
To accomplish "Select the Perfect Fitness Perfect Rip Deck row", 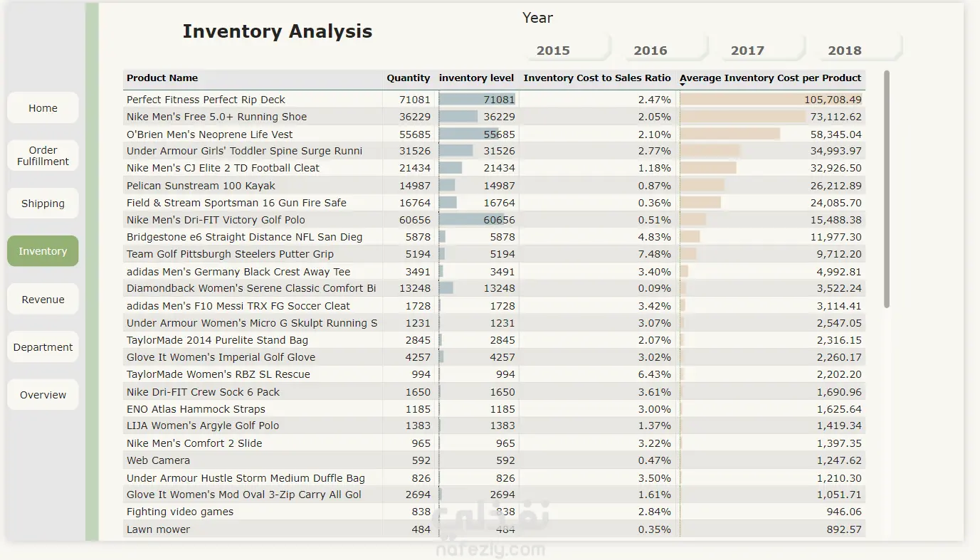I will (206, 100).
